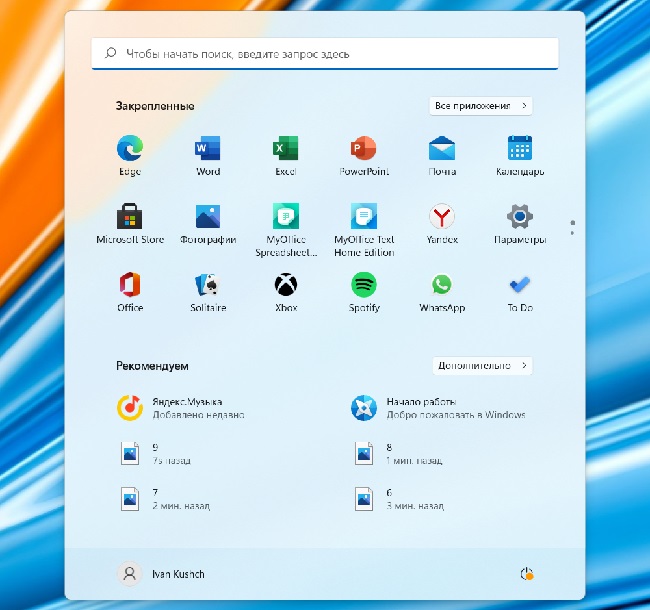Launch Word from the pinned apps
This screenshot has width=650, height=610.
point(208,155)
